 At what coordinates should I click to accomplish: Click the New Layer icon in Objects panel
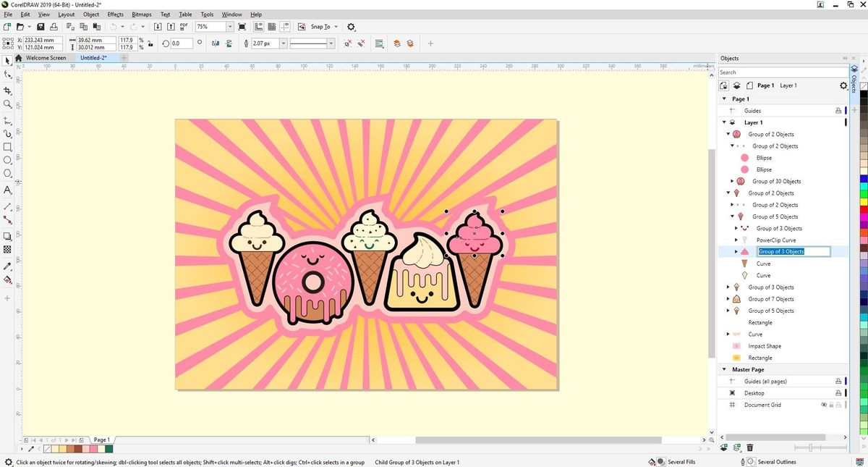(723, 447)
